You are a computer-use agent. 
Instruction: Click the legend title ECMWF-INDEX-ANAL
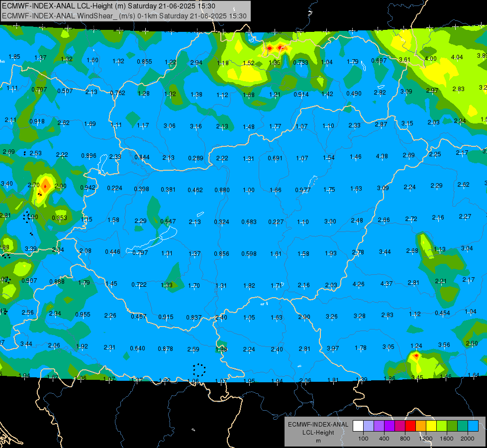(x=318, y=425)
